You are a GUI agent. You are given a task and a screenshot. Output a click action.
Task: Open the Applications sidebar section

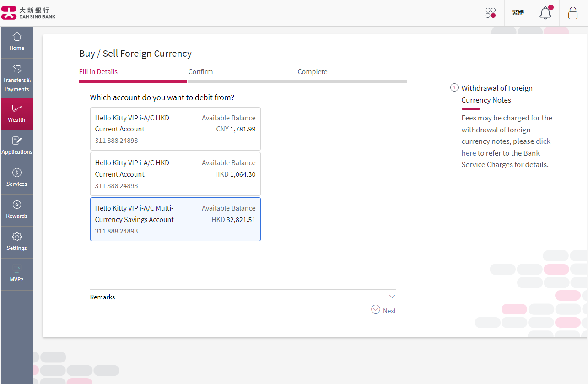(16, 146)
